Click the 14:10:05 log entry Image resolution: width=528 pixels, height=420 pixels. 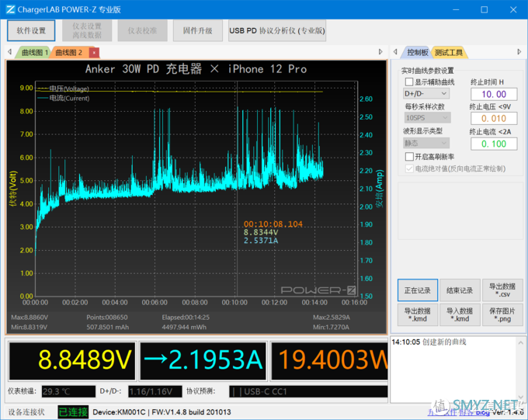[x=429, y=342]
